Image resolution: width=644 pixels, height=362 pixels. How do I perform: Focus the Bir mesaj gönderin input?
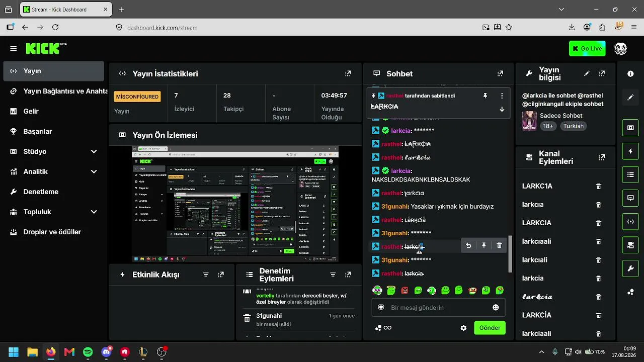pyautogui.click(x=438, y=307)
